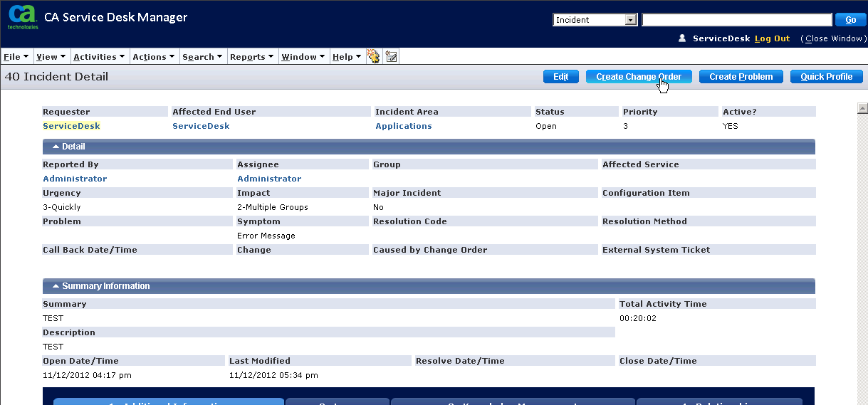This screenshot has height=405, width=868.
Task: Click the 40 Incident Detail heading
Action: (56, 76)
